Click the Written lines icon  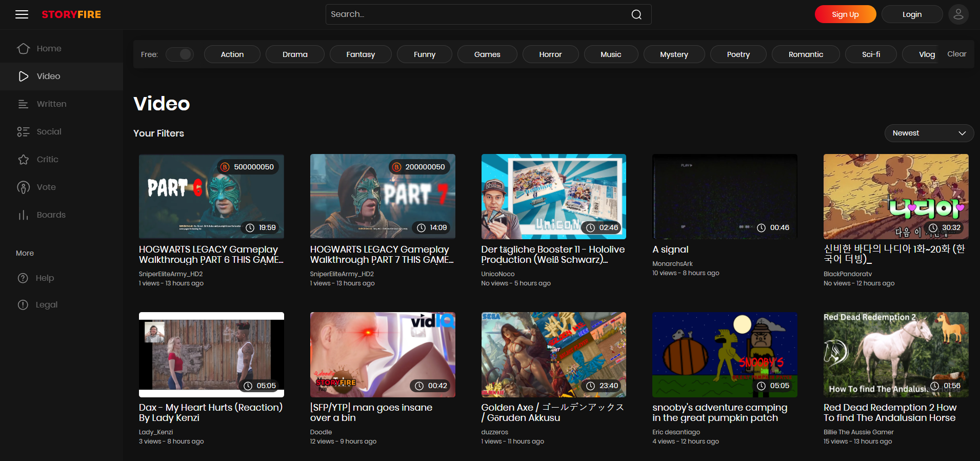pyautogui.click(x=24, y=104)
